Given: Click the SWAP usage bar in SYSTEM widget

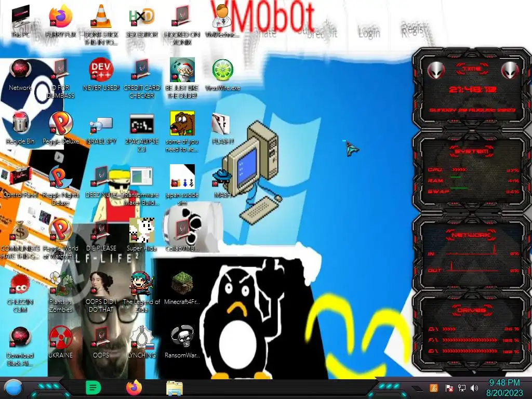Looking at the screenshot, I should (x=459, y=188).
